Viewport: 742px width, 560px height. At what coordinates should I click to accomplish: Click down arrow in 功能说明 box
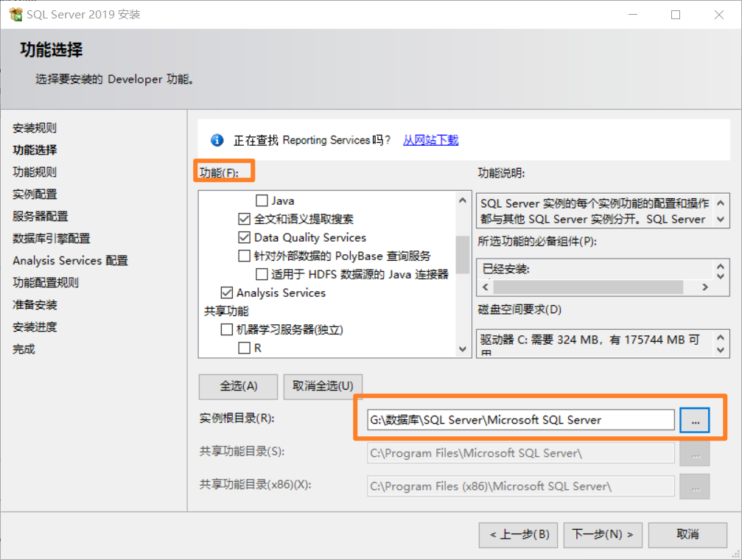click(x=720, y=220)
